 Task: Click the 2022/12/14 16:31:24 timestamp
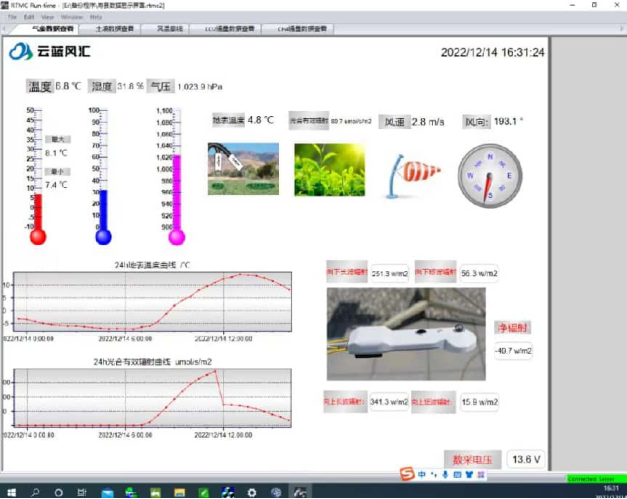coord(492,52)
